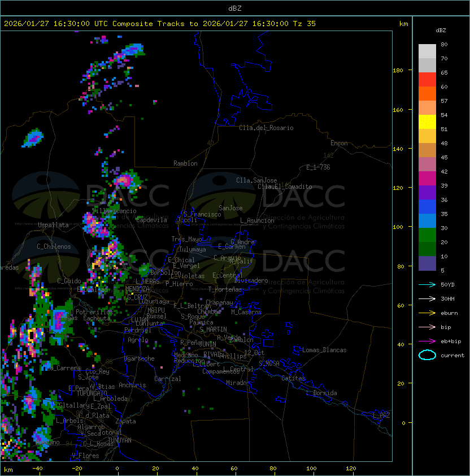Click the 'Anchoris' map label
This screenshot has width=470, height=476.
point(132,385)
